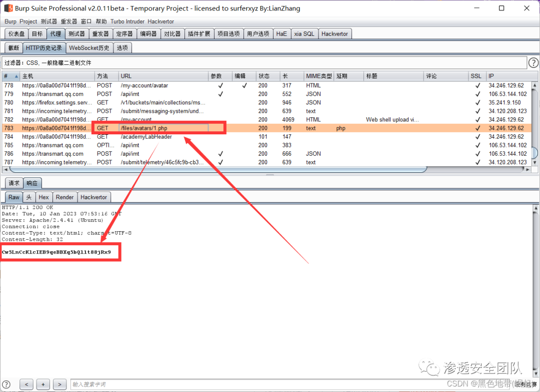This screenshot has width=540, height=392.
Task: Open the Project menu
Action: pos(28,21)
